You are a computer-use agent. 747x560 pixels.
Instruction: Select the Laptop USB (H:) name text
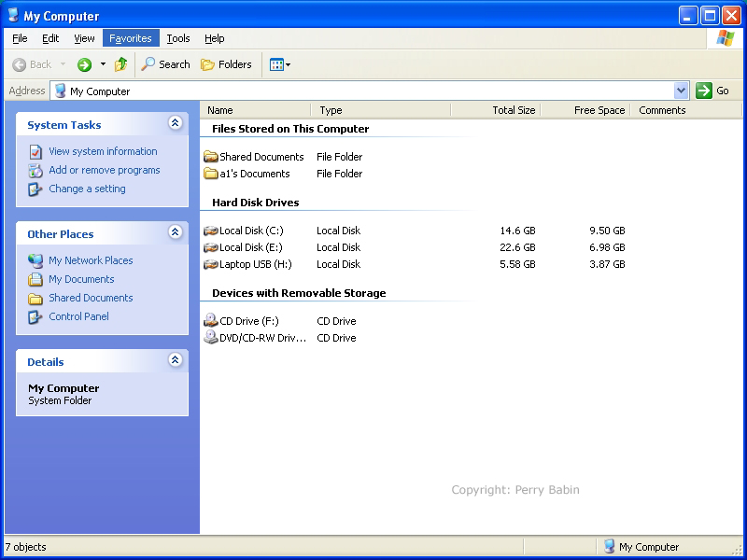[255, 264]
